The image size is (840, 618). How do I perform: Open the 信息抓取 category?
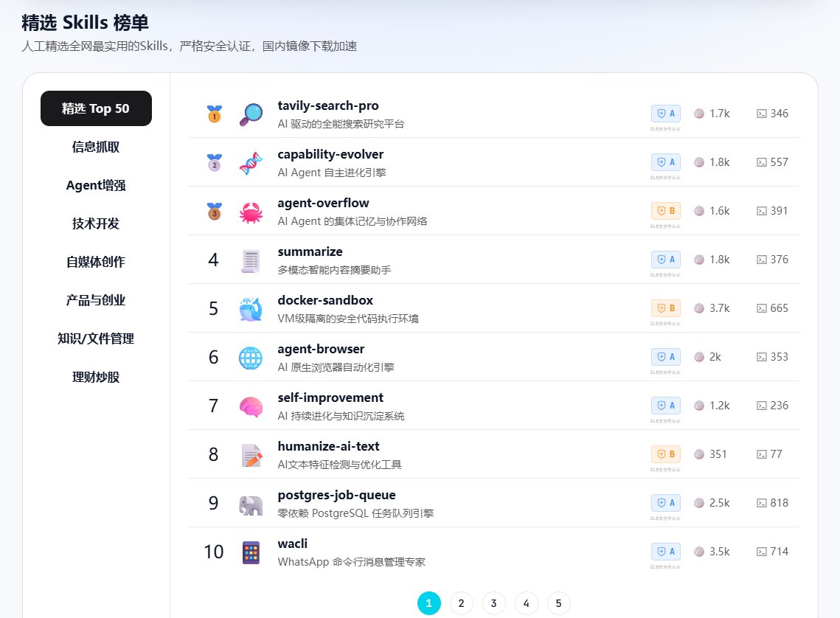point(95,147)
